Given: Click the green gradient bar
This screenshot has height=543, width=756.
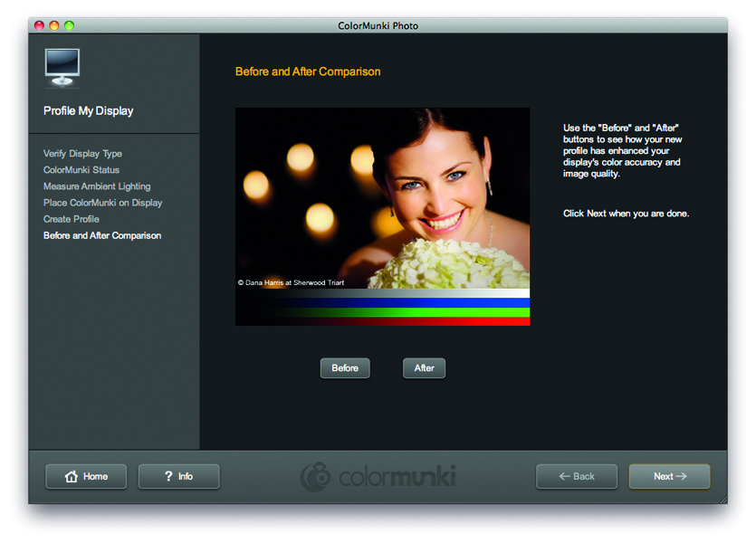Looking at the screenshot, I should point(382,313).
